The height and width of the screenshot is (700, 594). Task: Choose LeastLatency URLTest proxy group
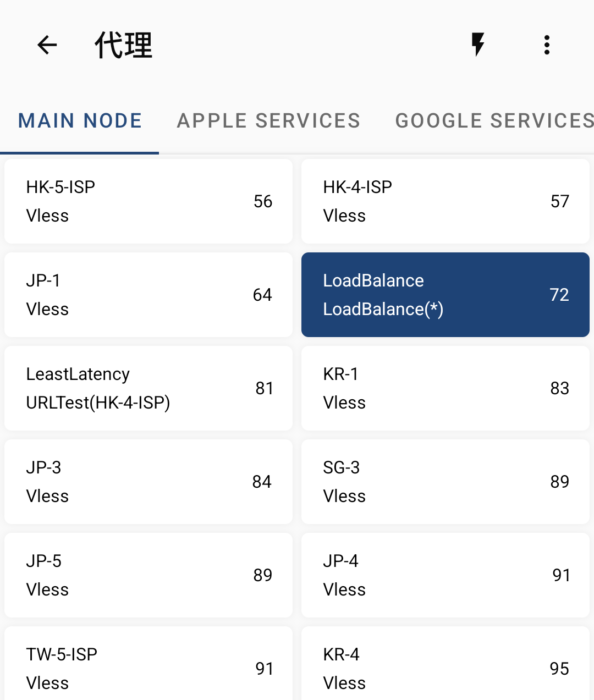[148, 388]
